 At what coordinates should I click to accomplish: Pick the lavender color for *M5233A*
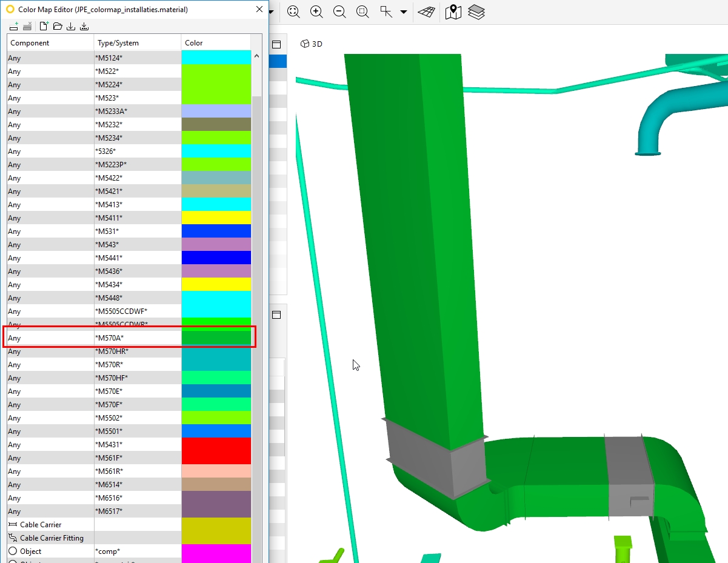[x=216, y=111]
